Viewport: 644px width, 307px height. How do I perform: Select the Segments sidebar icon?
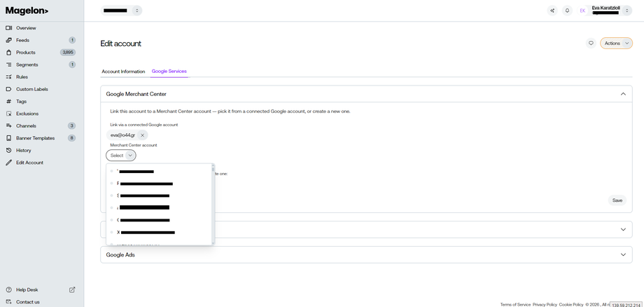click(x=9, y=64)
